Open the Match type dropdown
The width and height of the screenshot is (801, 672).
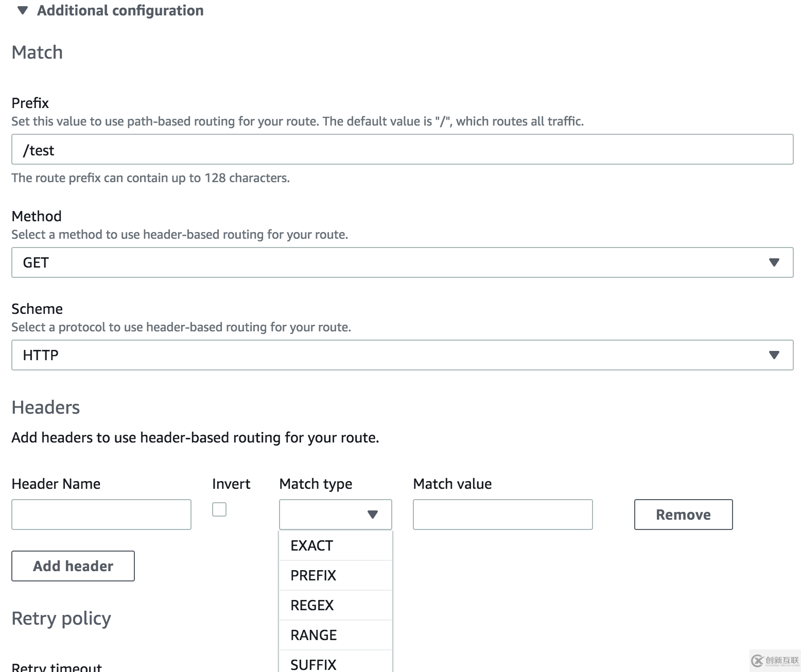point(335,514)
